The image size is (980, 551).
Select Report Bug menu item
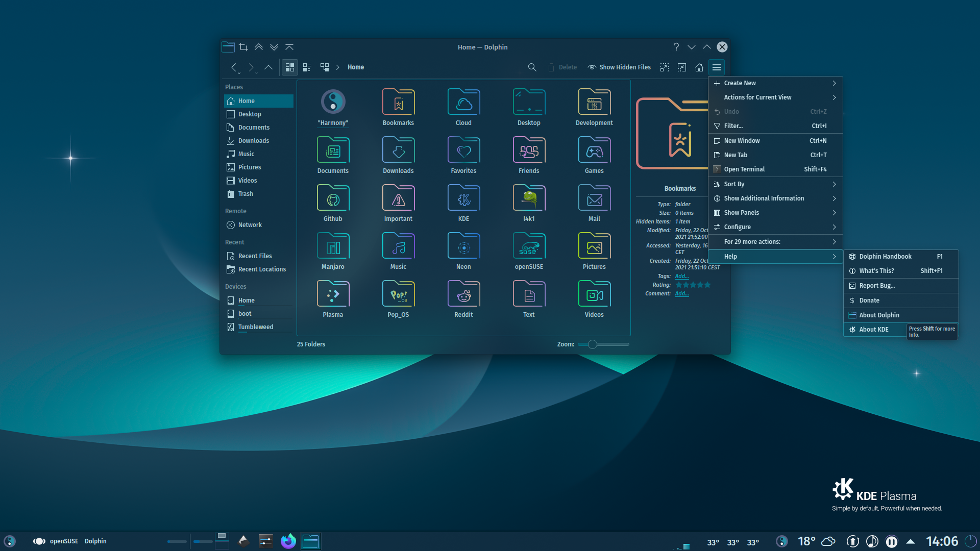[x=900, y=286]
